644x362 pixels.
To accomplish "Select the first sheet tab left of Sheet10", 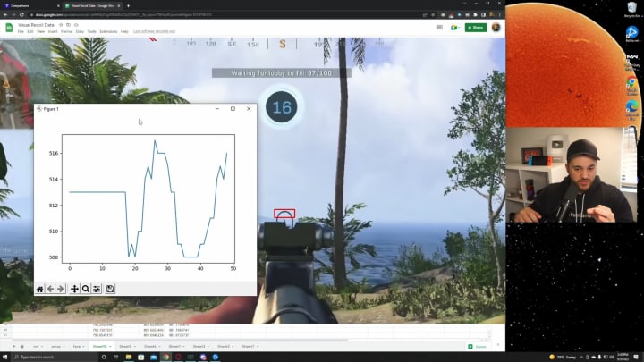I will pyautogui.click(x=77, y=347).
